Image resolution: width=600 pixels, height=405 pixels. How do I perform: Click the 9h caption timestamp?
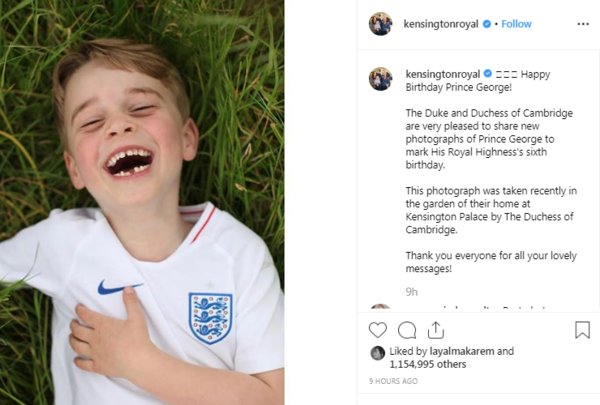(x=411, y=291)
